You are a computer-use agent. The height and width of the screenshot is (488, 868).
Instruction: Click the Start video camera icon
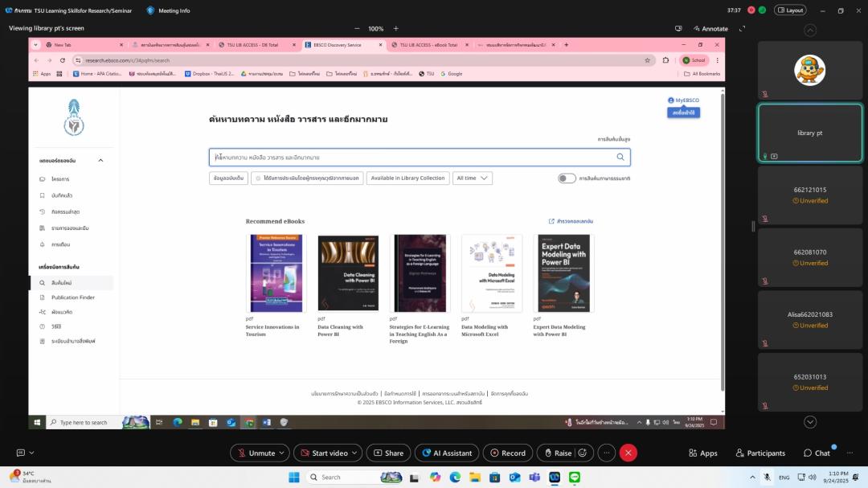pos(304,453)
